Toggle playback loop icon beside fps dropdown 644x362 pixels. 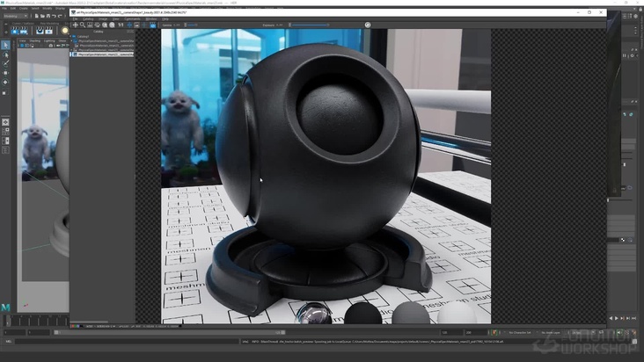point(602,332)
